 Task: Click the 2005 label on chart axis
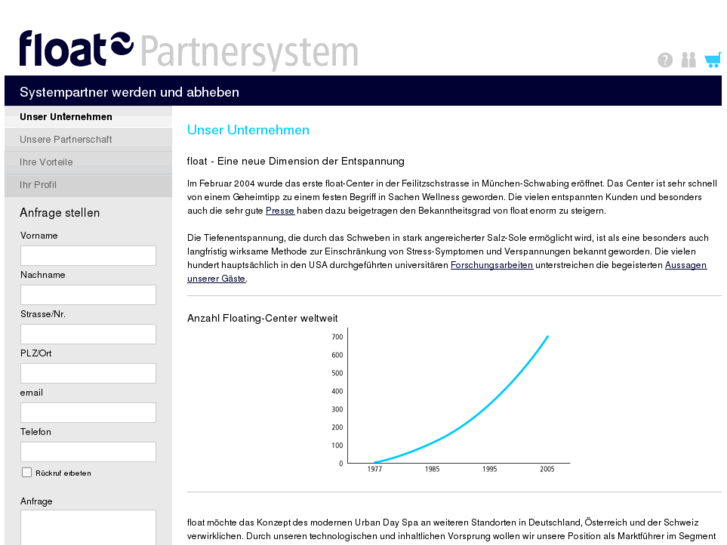pyautogui.click(x=547, y=469)
